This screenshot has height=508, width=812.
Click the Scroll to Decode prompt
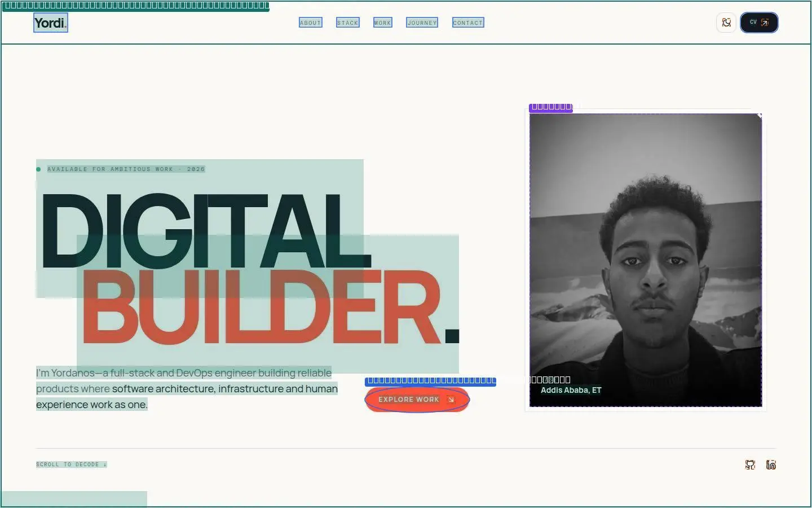coord(72,465)
